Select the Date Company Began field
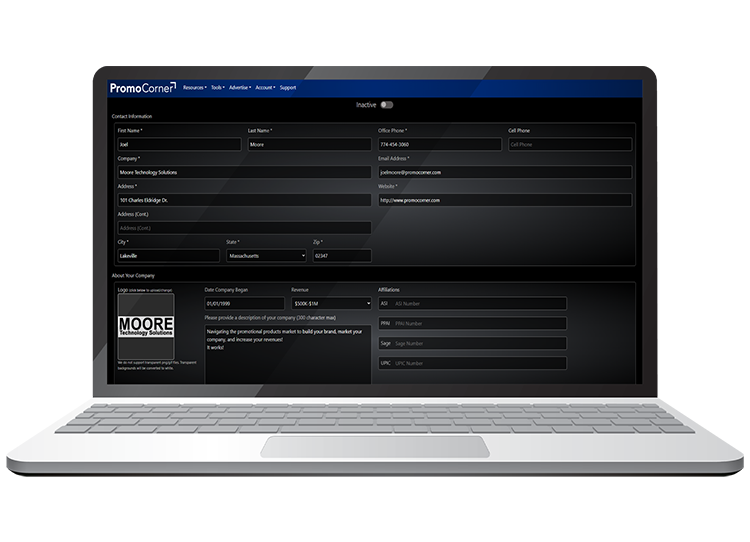This screenshot has width=750, height=542. 244,303
